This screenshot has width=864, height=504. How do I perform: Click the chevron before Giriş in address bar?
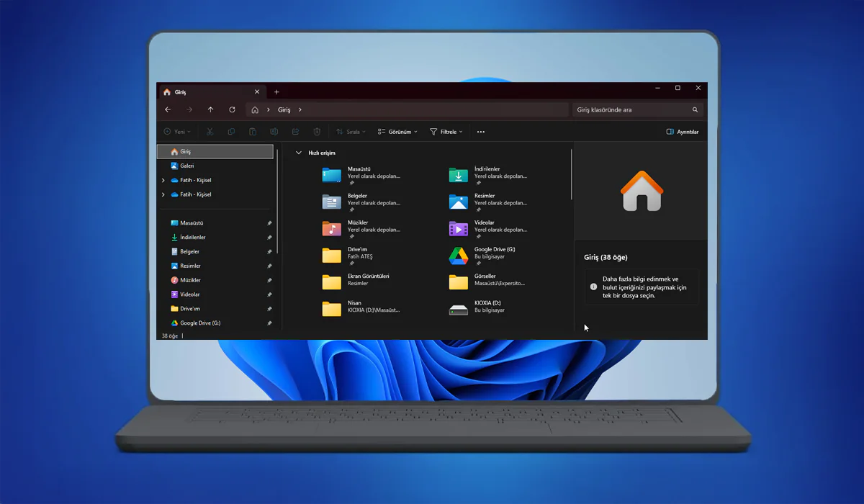[x=269, y=110]
